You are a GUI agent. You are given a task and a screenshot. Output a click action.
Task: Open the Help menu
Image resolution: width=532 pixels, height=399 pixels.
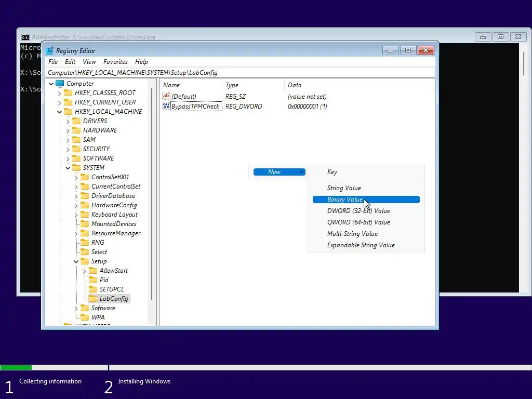pos(141,62)
